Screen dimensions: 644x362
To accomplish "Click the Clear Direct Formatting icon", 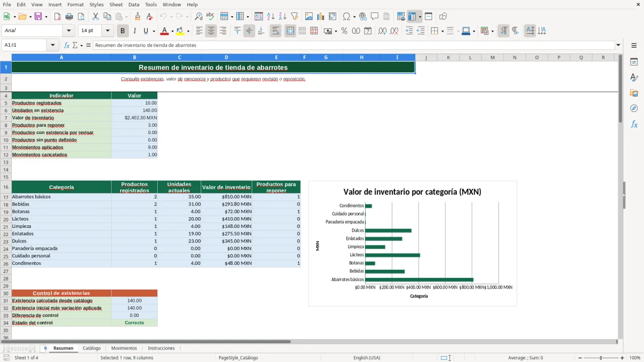I will [150, 17].
